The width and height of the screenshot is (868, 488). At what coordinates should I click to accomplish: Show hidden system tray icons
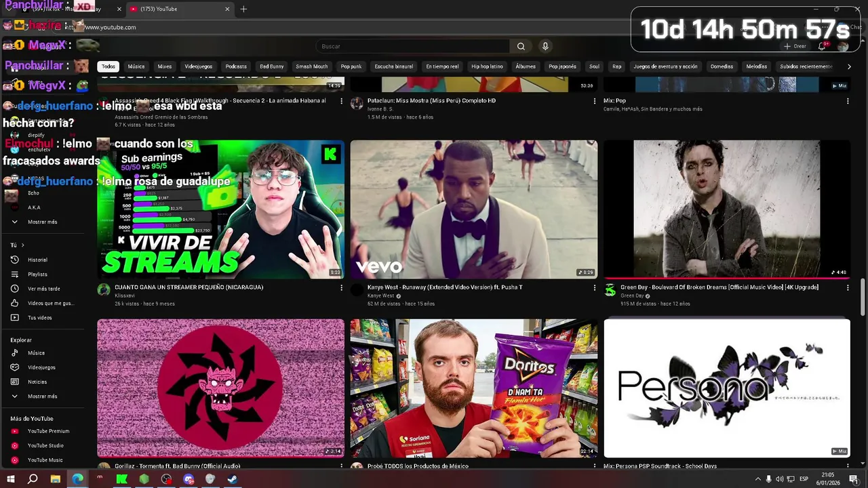tap(758, 479)
